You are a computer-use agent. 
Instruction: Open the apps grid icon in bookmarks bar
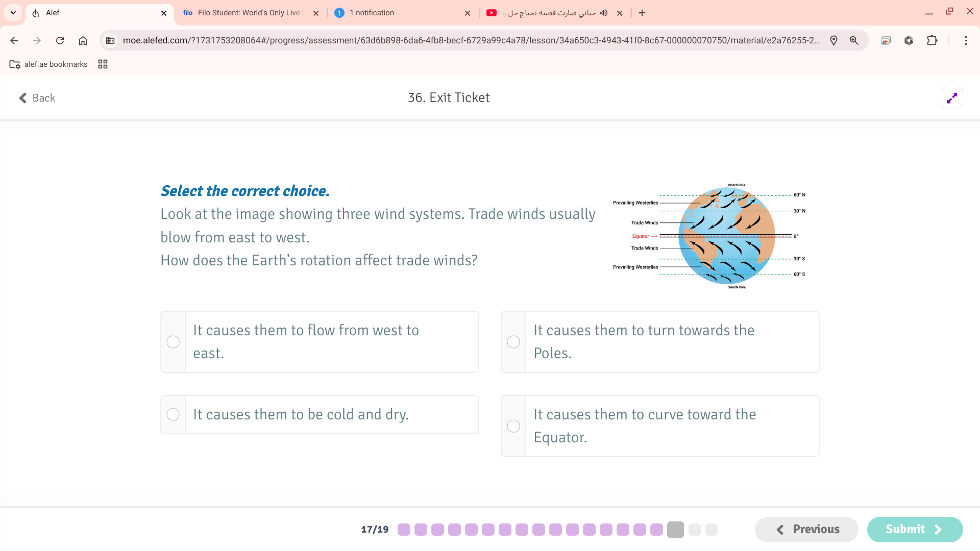(x=103, y=64)
